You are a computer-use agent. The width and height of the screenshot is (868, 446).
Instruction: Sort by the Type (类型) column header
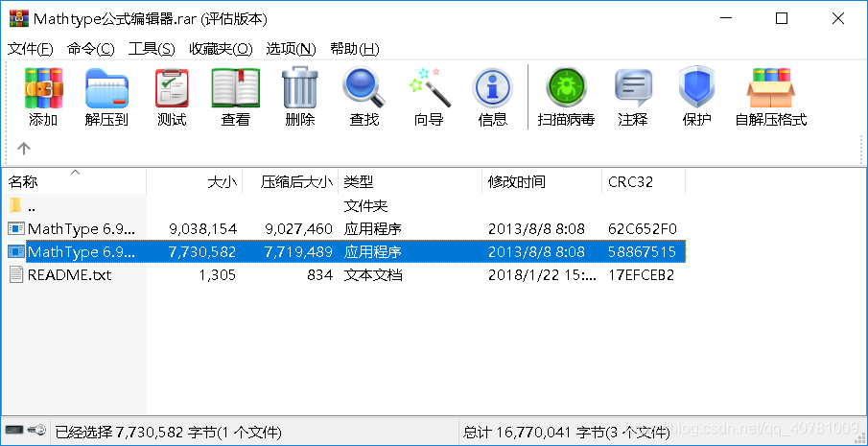coord(410,181)
